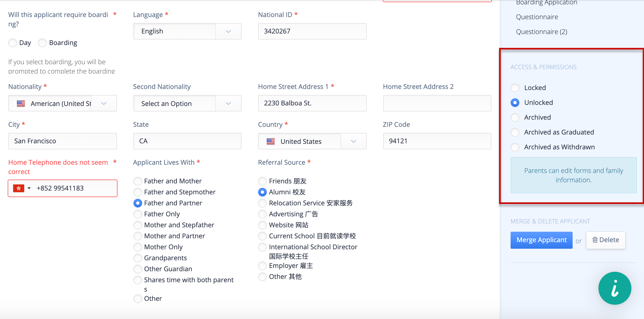Image resolution: width=644 pixels, height=319 pixels.
Task: Select Grandparents option
Action: point(138,258)
